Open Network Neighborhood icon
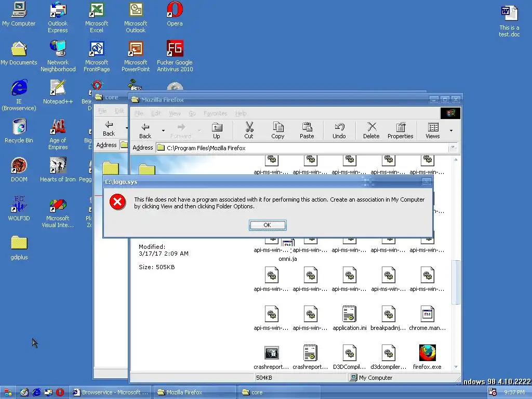 (x=58, y=57)
